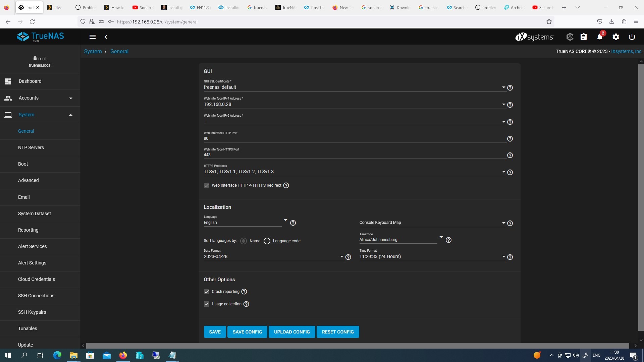Click the RESET CONFIG button
The image size is (644, 362).
click(338, 332)
